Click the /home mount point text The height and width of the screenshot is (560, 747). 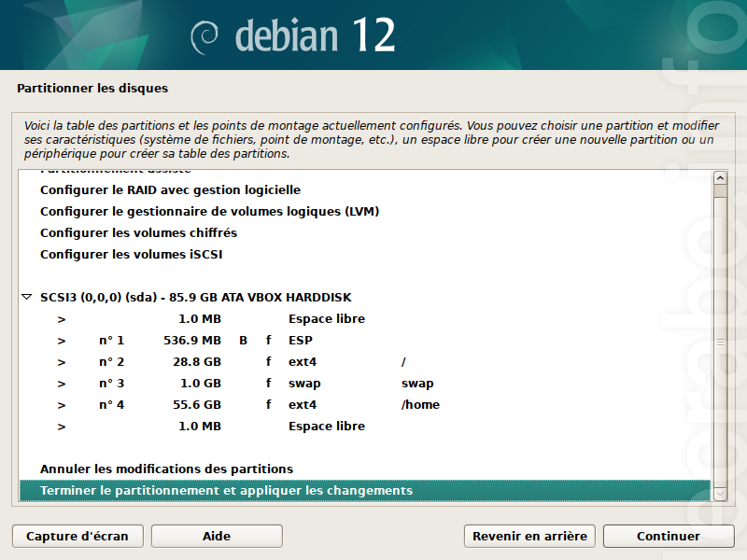420,405
